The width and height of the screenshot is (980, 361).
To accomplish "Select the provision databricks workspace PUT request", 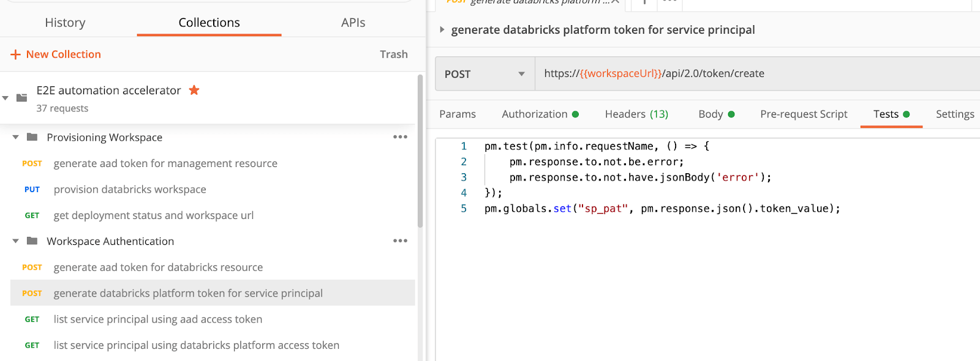I will 130,190.
